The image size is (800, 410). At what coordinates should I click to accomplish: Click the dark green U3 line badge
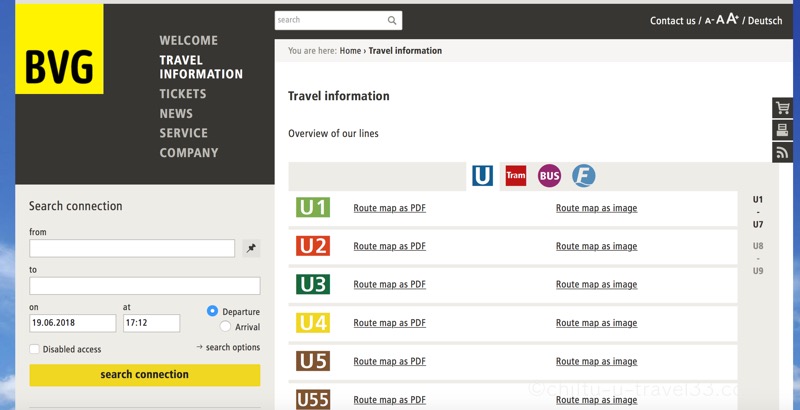tap(313, 284)
